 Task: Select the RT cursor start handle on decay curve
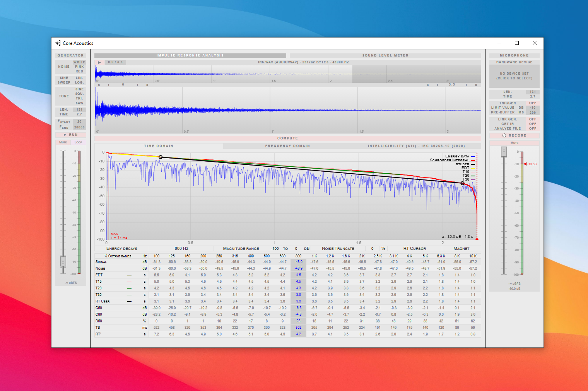(x=161, y=157)
